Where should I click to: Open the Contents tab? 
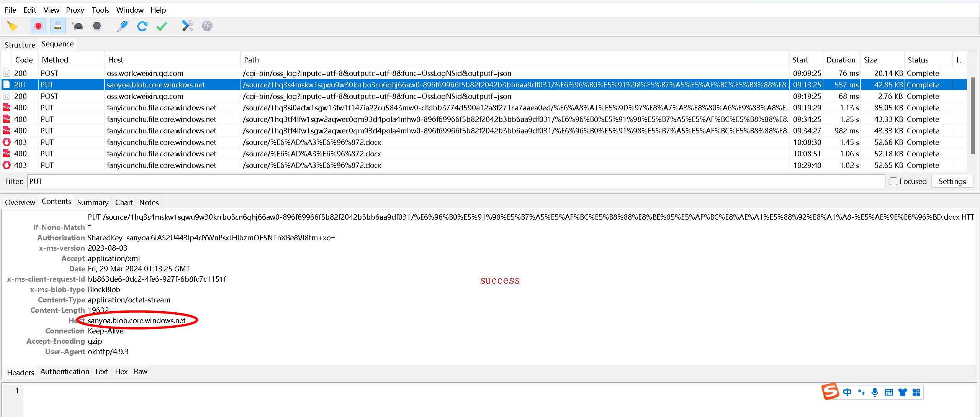coord(56,202)
